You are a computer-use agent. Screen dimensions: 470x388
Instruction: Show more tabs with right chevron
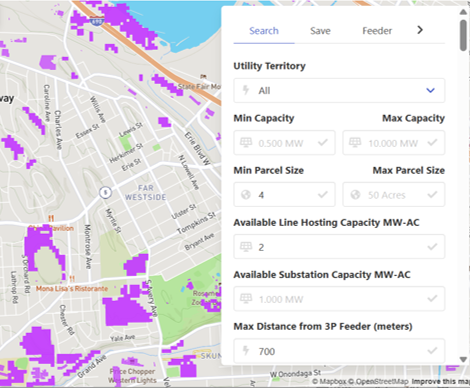click(x=420, y=30)
